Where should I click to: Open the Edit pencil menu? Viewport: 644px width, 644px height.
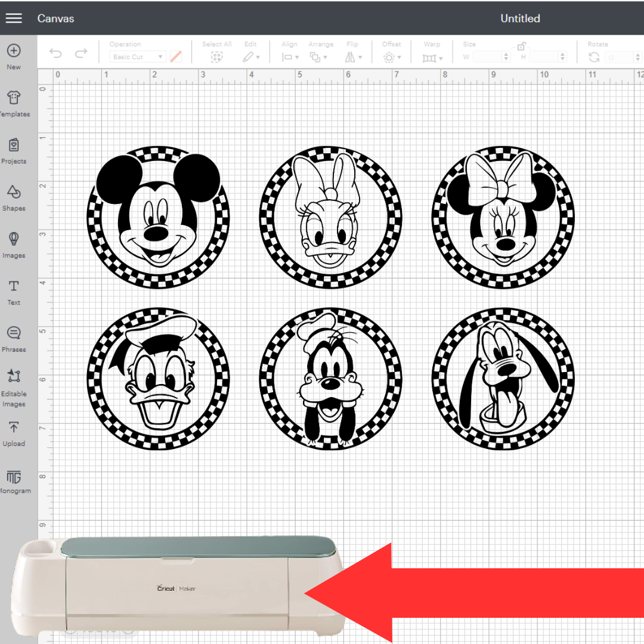click(x=251, y=57)
